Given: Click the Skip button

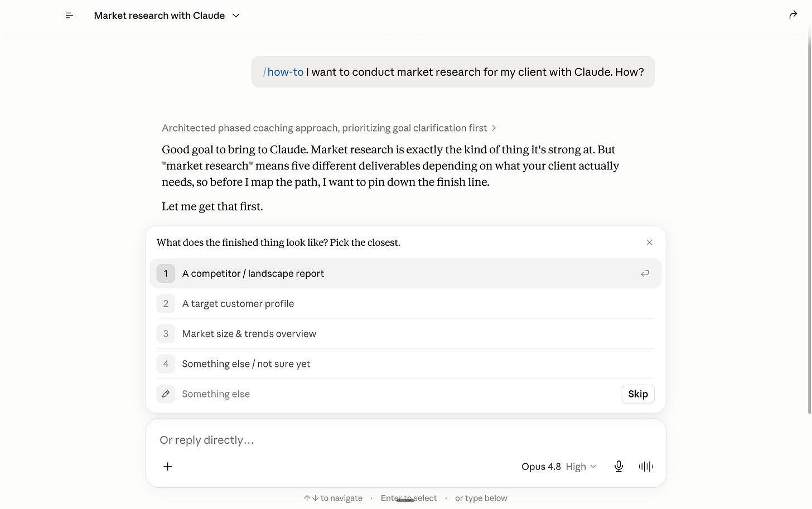Looking at the screenshot, I should pyautogui.click(x=638, y=394).
